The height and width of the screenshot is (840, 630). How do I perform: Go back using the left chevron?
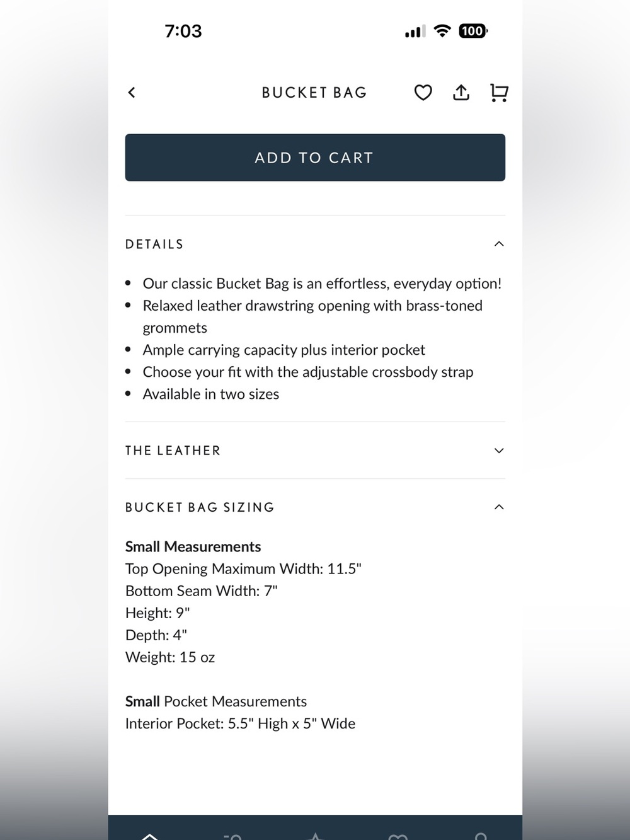pos(132,93)
